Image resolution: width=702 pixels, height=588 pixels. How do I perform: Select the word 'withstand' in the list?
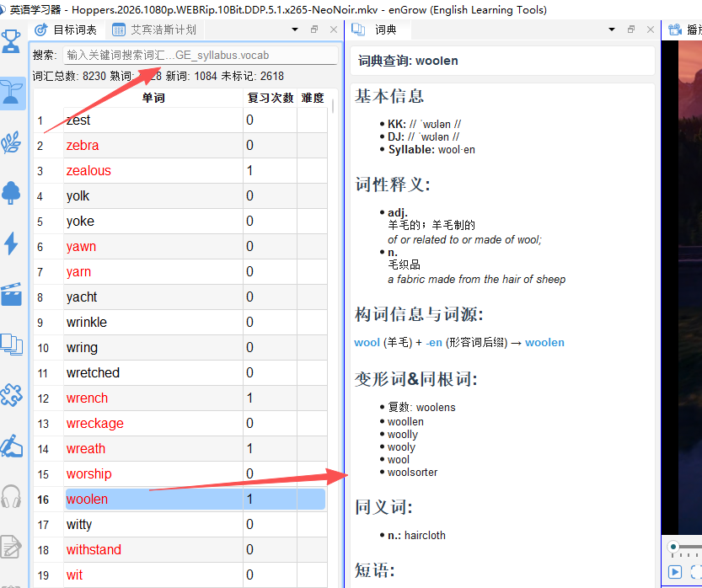coord(153,550)
